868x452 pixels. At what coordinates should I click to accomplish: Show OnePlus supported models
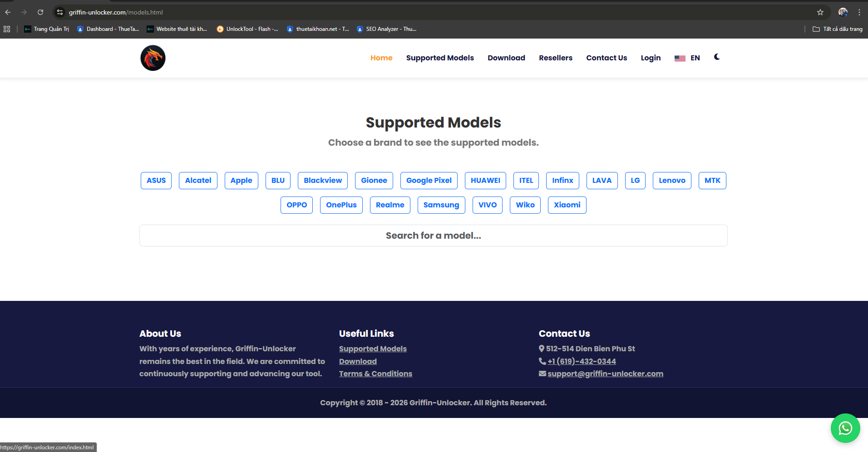pos(341,205)
